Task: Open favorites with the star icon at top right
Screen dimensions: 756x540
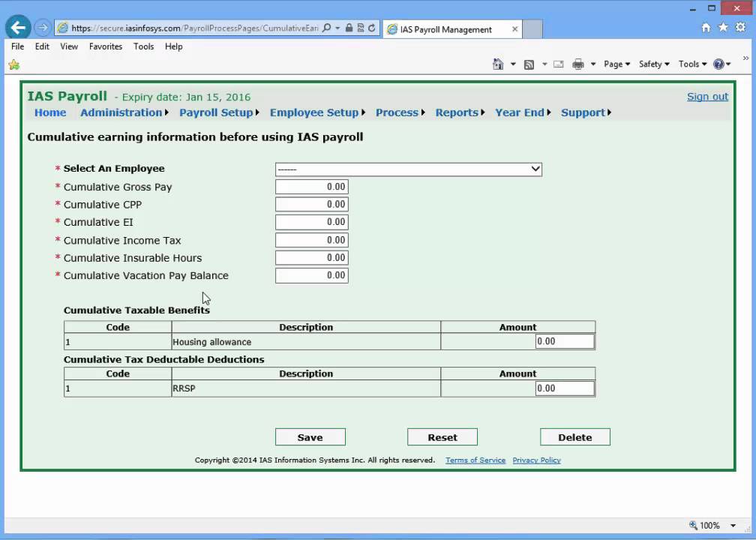Action: (x=723, y=28)
